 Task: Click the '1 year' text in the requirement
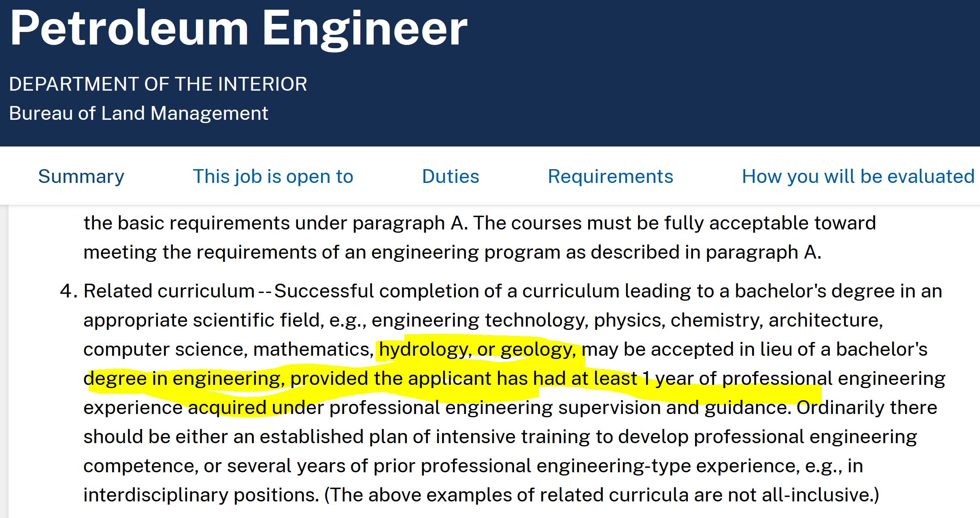click(668, 378)
